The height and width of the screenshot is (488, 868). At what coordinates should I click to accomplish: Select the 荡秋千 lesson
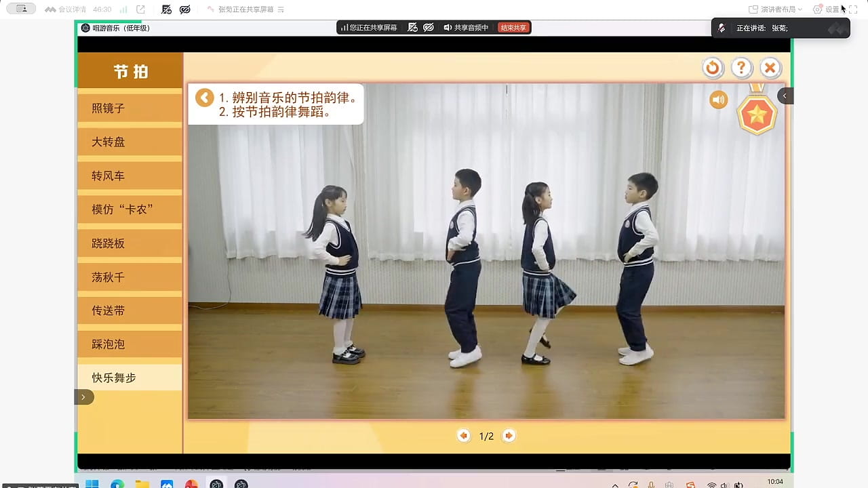(130, 277)
